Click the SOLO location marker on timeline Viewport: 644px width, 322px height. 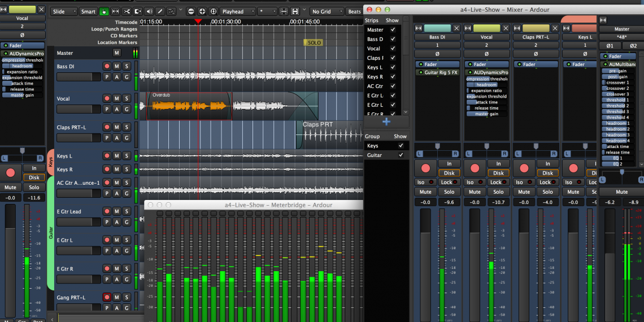pyautogui.click(x=314, y=43)
